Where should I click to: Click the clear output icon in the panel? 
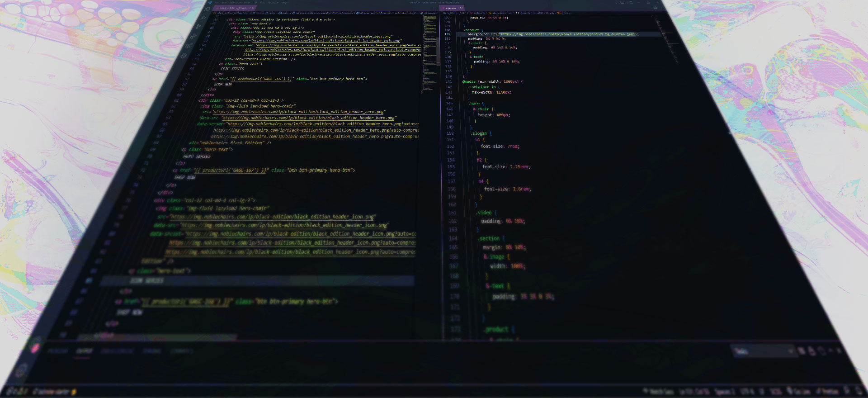[x=801, y=351]
